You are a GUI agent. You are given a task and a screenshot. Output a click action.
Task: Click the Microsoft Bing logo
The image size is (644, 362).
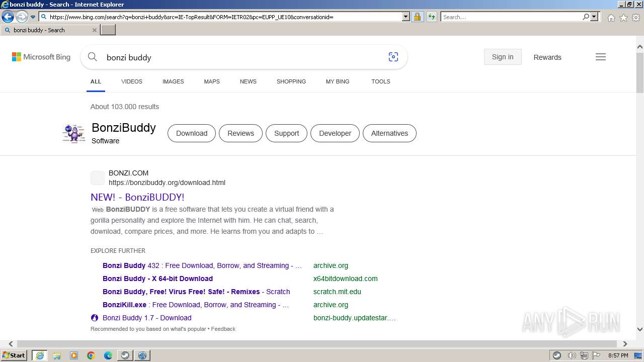pyautogui.click(x=41, y=57)
